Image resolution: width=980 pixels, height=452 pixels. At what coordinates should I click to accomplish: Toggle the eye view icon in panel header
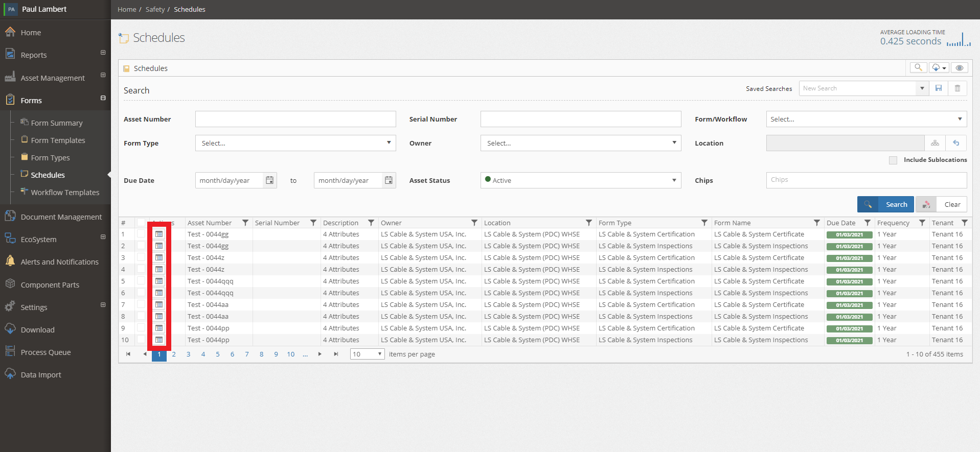pyautogui.click(x=960, y=67)
